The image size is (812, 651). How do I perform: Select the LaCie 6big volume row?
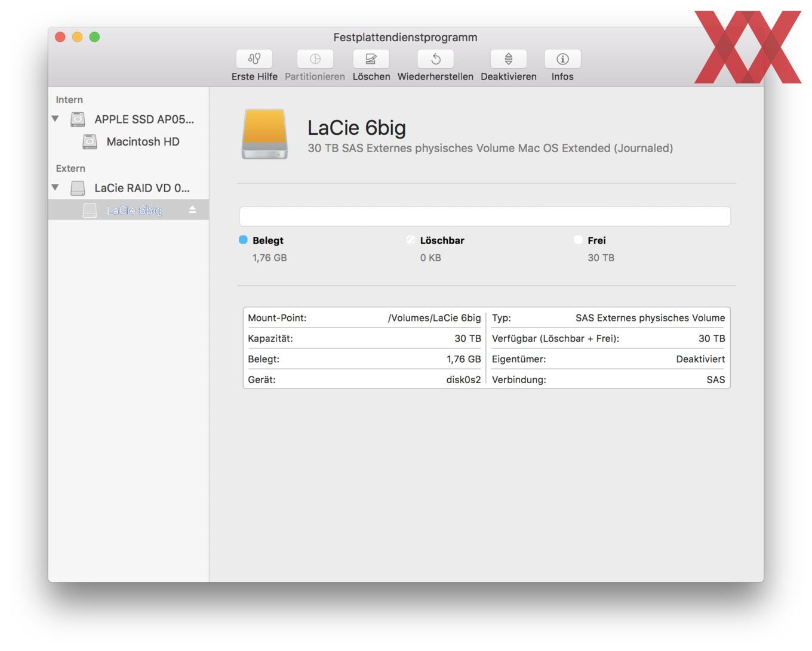128,210
